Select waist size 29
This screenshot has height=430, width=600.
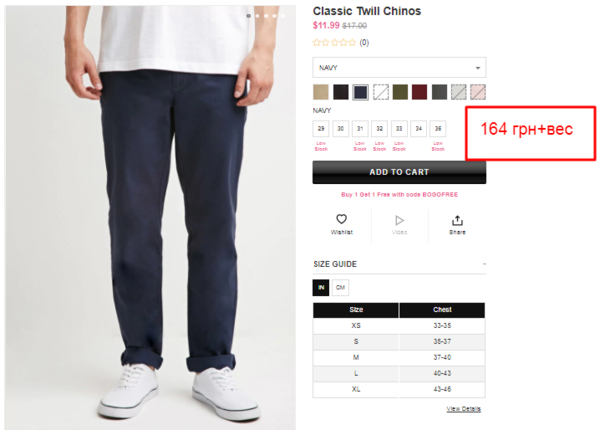(321, 129)
